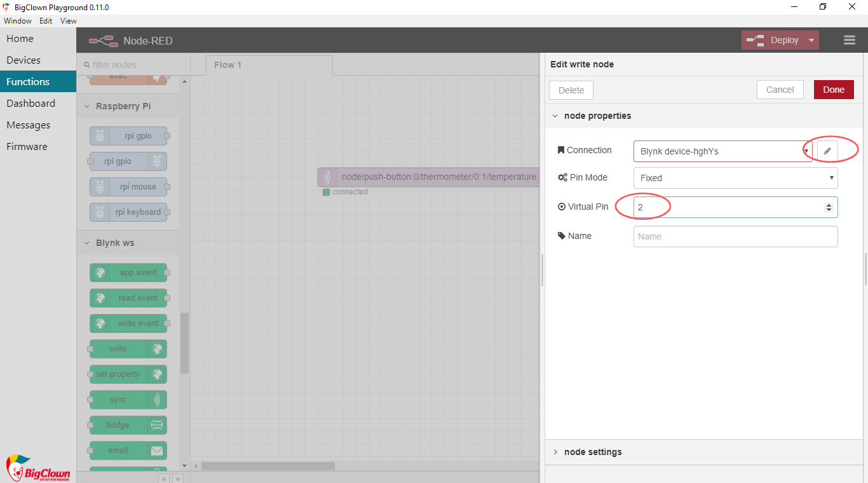
Task: Pick the Blynk write node in the palette
Action: (128, 349)
